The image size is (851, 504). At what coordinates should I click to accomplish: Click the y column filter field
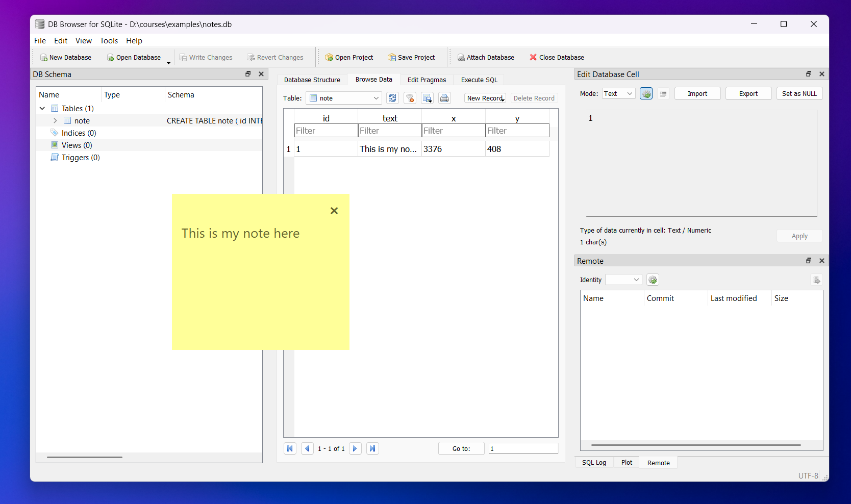tap(517, 131)
